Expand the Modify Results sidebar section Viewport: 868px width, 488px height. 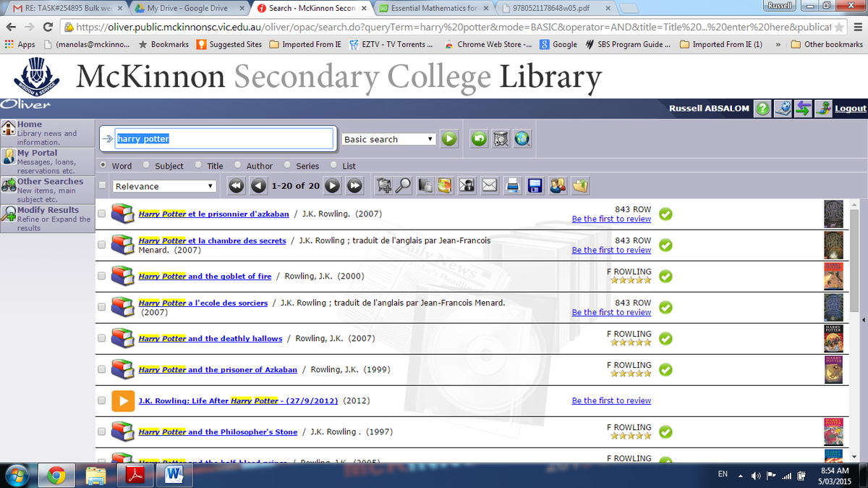(x=48, y=210)
